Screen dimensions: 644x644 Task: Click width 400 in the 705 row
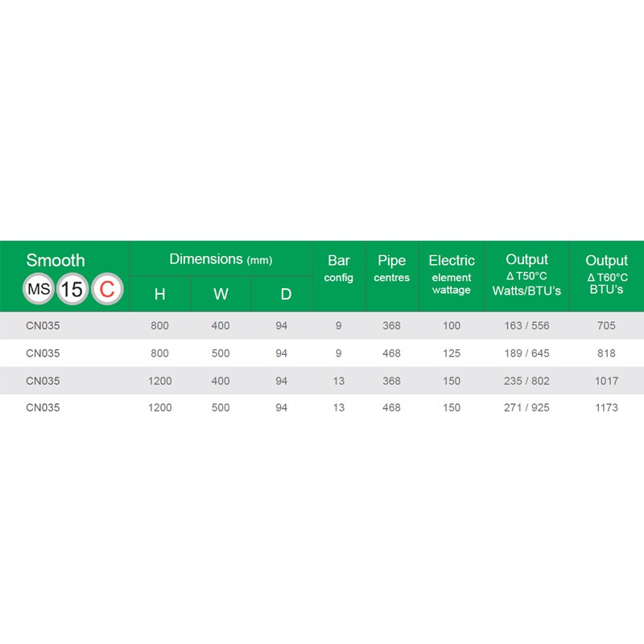(221, 326)
